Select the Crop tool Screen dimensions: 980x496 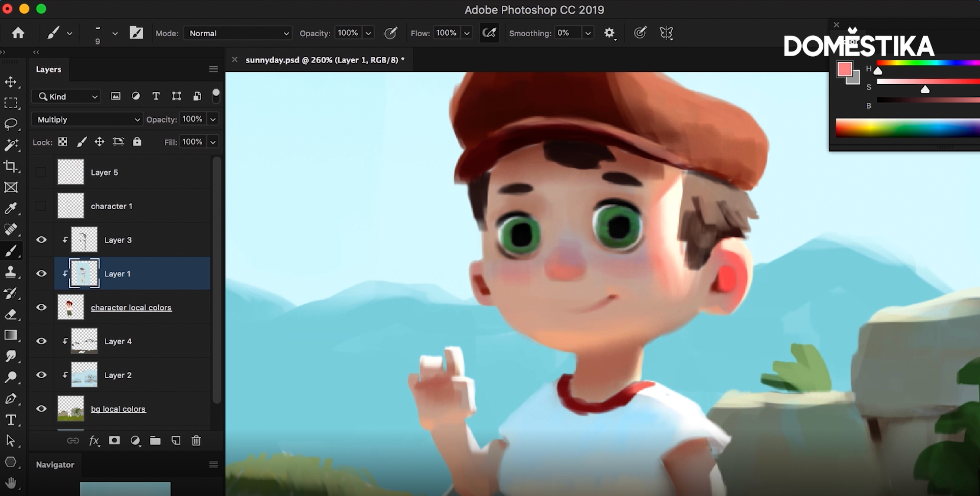[11, 166]
